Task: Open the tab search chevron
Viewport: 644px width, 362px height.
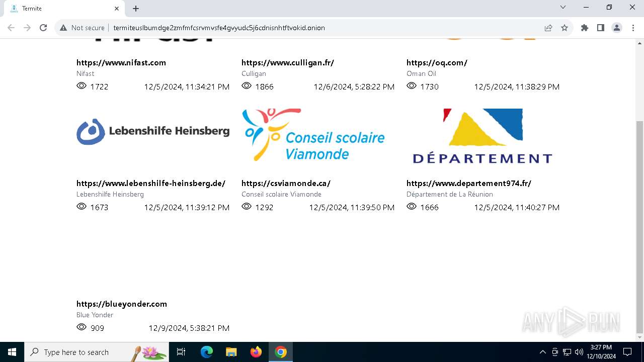Action: click(563, 8)
